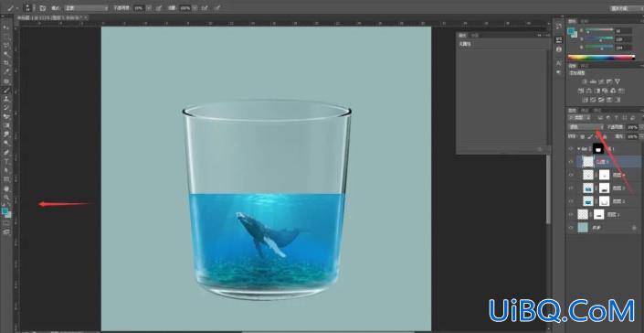Hide the group folder layer
This screenshot has height=333, width=644.
pyautogui.click(x=571, y=149)
